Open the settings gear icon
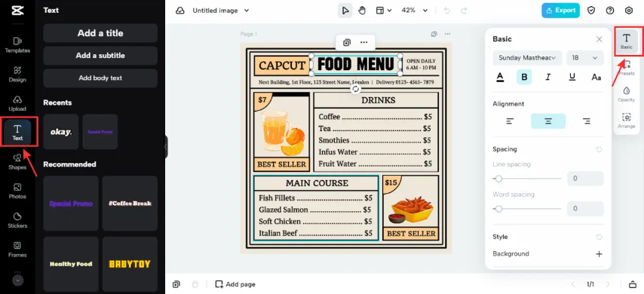This screenshot has width=644, height=294. [629, 11]
